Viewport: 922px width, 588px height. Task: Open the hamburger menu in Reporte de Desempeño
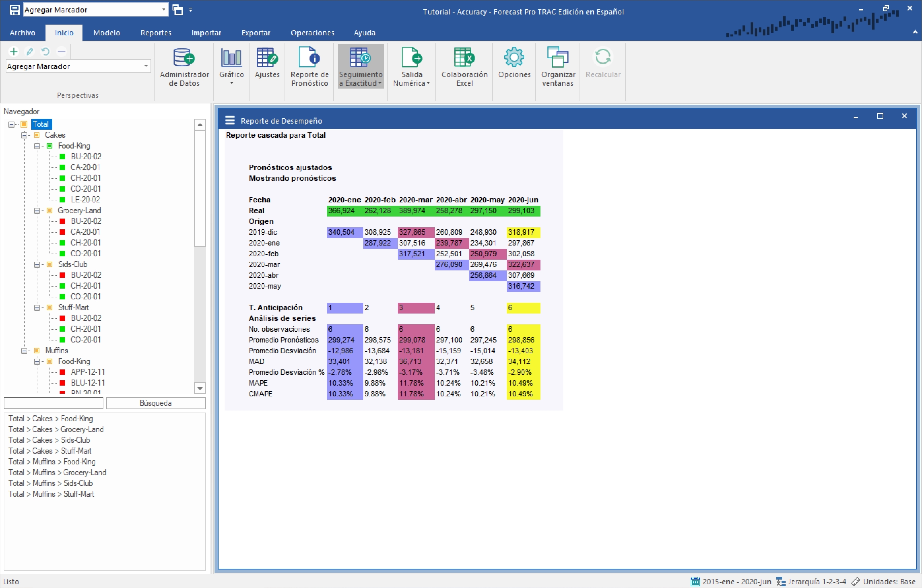pos(230,121)
